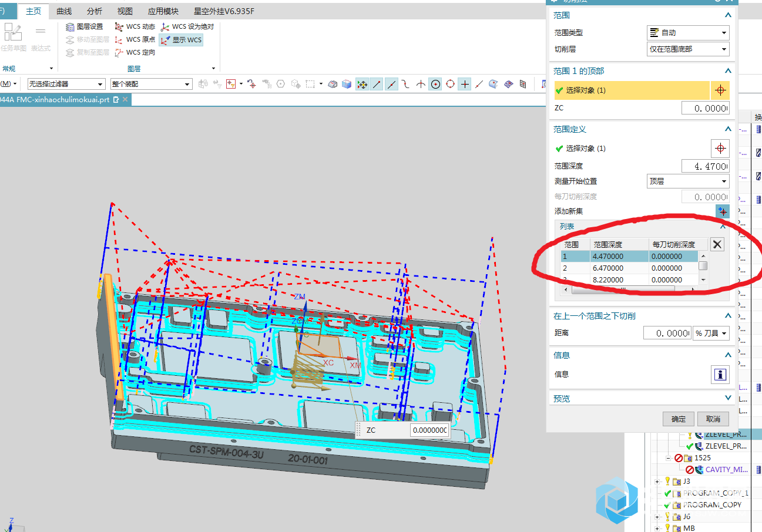Open the 测量开始位置 顶层 dropdown
Viewport: 762px width, 532px height.
[688, 181]
